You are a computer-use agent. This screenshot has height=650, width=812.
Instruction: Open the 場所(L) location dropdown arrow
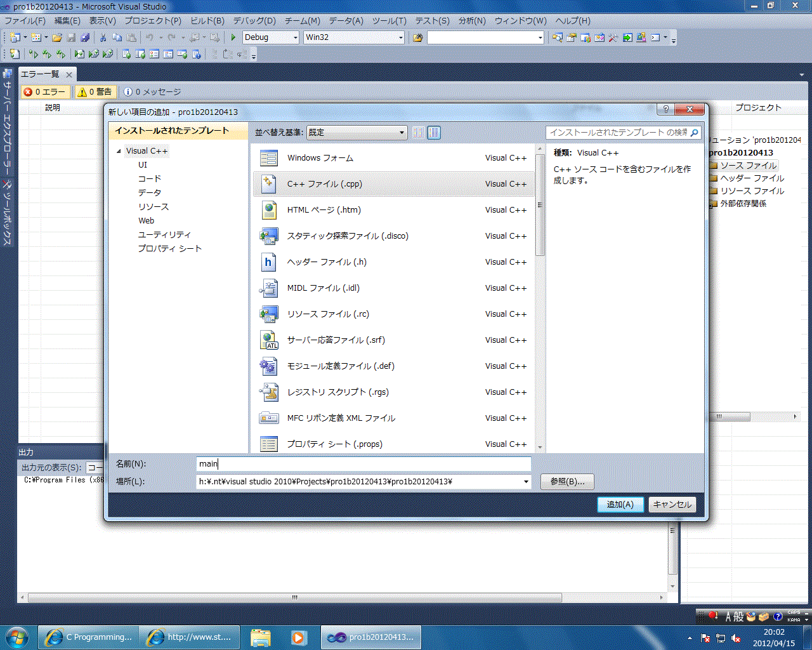[526, 482]
